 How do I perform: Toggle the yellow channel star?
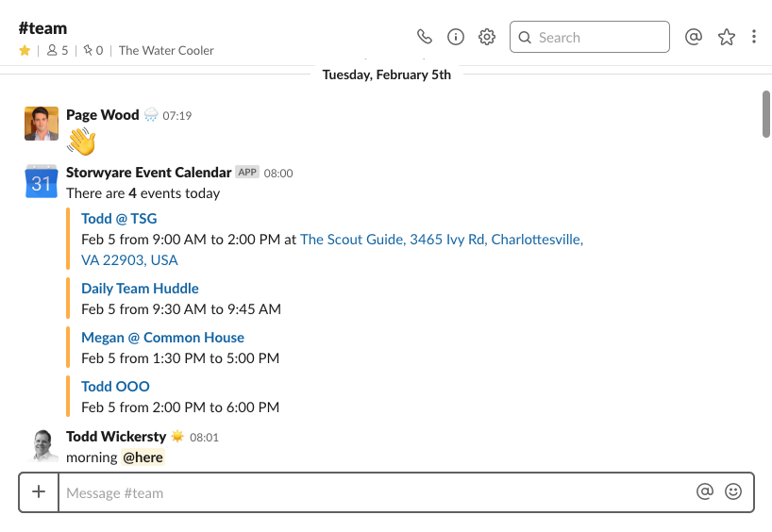(25, 50)
